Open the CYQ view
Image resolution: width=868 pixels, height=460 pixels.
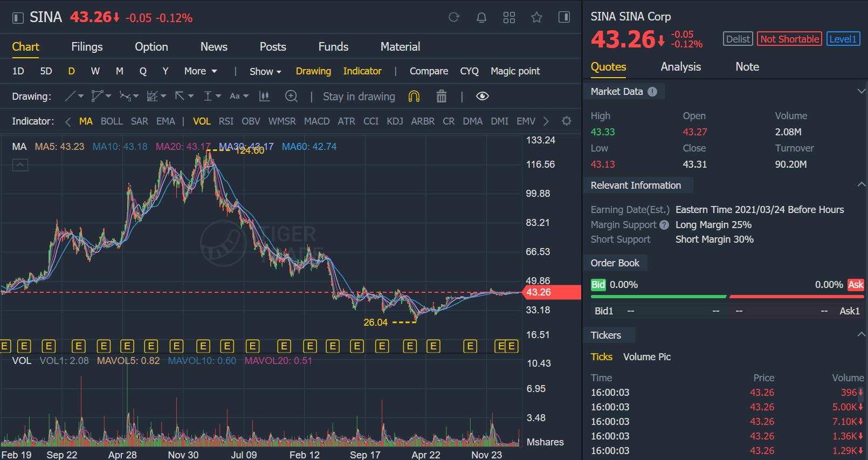469,71
